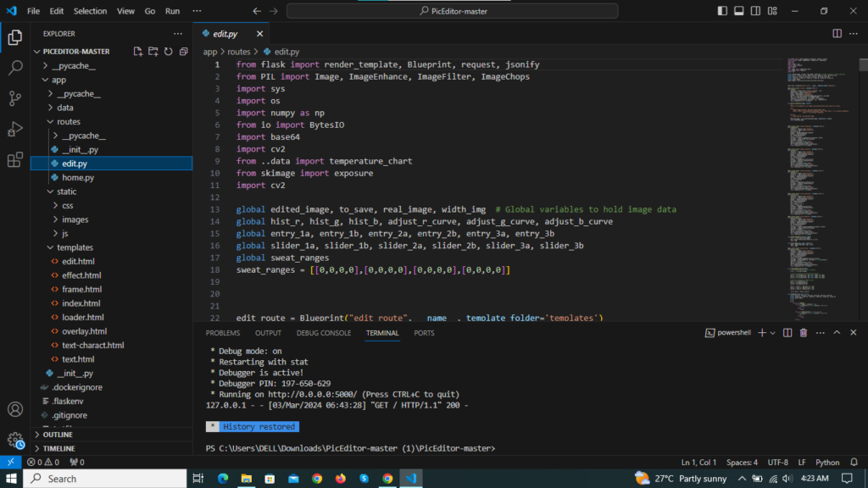Open remote window indicator in status bar
The height and width of the screenshot is (488, 868).
(x=11, y=462)
